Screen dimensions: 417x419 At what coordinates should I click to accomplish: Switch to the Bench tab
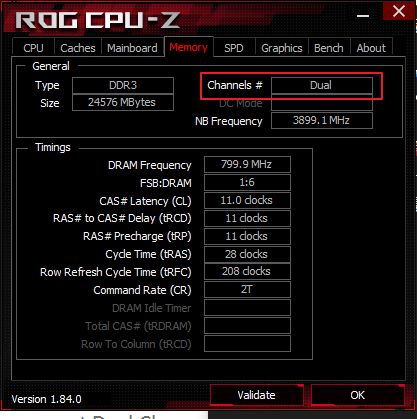329,48
